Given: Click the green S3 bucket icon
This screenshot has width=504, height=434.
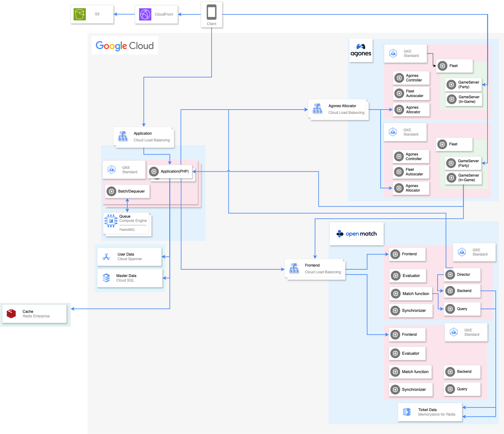Looking at the screenshot, I should pos(80,14).
